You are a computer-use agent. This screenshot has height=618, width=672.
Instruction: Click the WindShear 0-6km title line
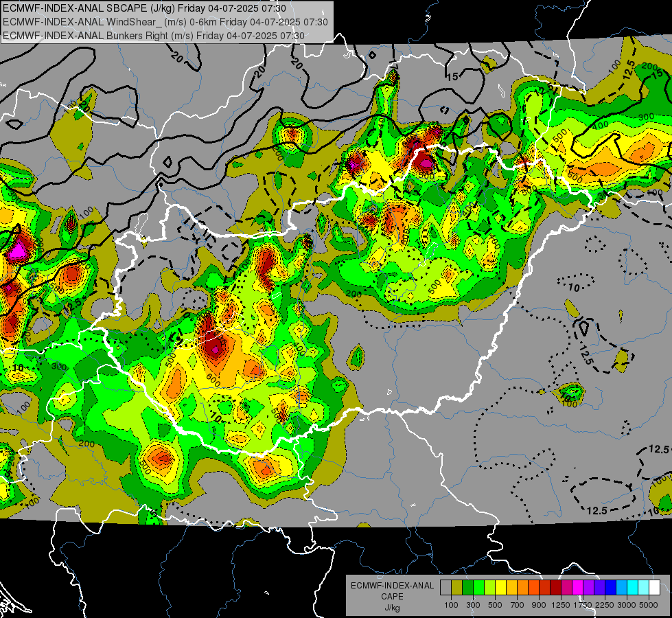(x=165, y=22)
